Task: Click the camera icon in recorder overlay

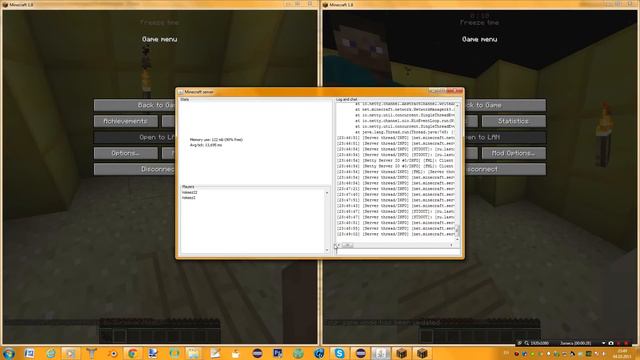Action: point(611,343)
